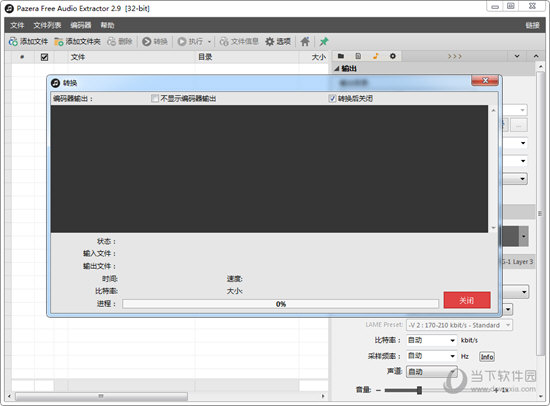Minimize the Pazera main window
550x406 pixels.
click(495, 6)
